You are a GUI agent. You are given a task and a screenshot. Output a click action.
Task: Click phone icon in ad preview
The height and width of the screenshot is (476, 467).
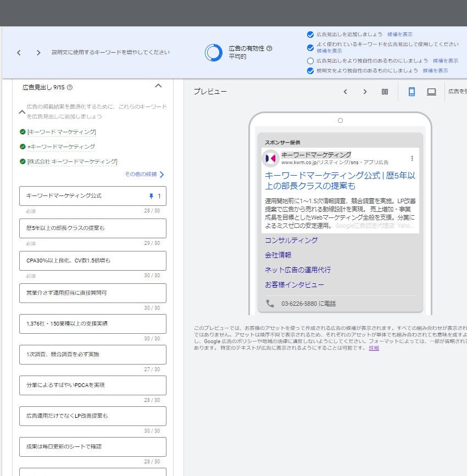pos(270,304)
